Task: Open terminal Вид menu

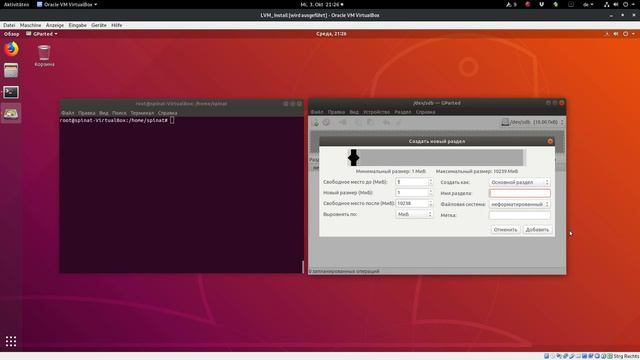Action: click(x=104, y=113)
